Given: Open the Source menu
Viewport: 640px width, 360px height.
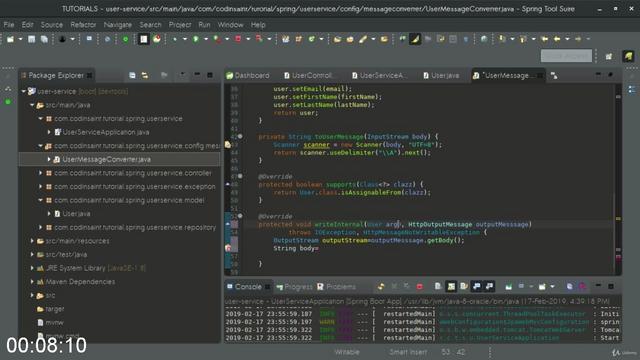Looking at the screenshot, I should pyautogui.click(x=52, y=25).
